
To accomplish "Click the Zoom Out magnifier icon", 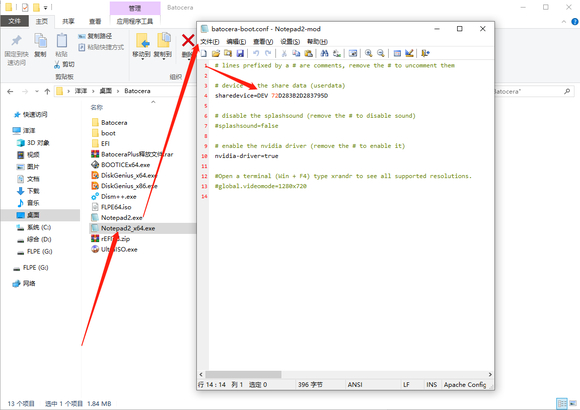I will pyautogui.click(x=381, y=54).
